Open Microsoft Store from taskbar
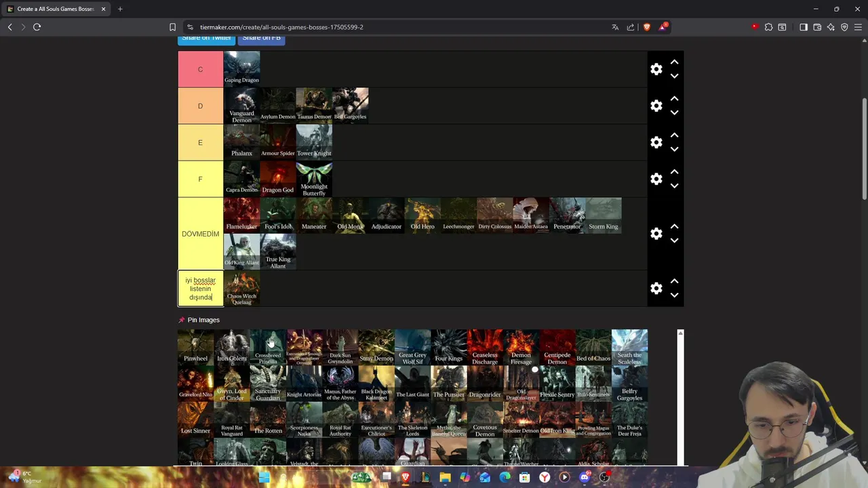The height and width of the screenshot is (488, 868). [524, 477]
